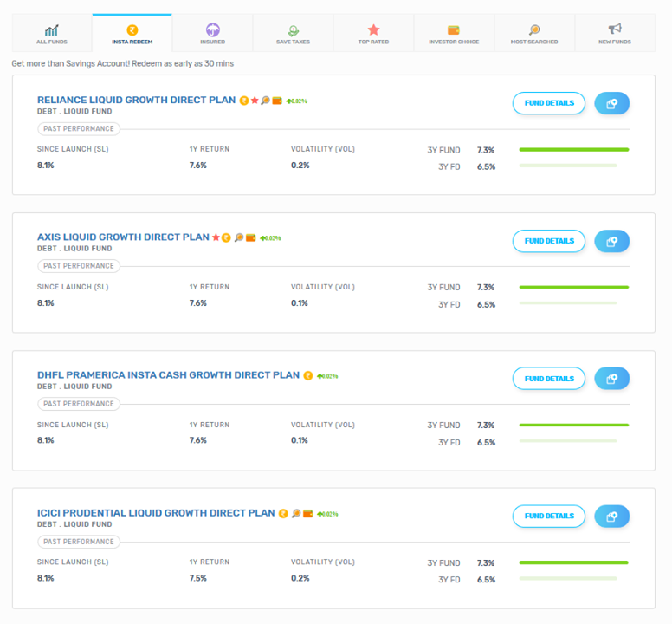Click the Past Performance label on ICICI card

pyautogui.click(x=79, y=542)
